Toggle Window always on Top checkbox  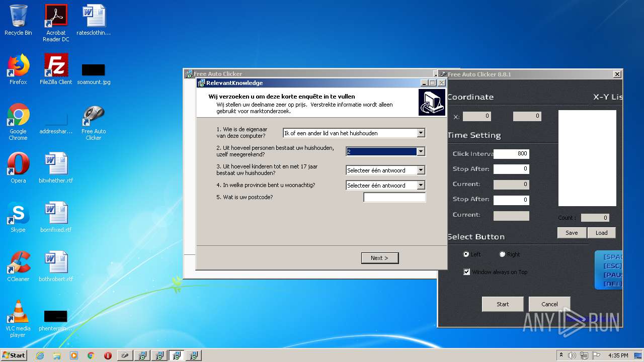tap(467, 272)
